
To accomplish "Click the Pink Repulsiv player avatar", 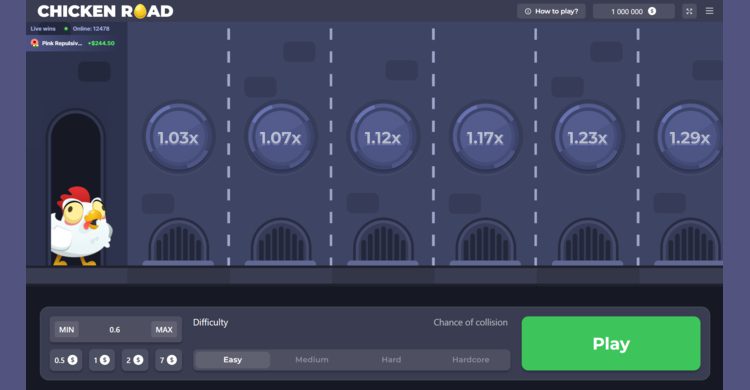I will [x=34, y=43].
